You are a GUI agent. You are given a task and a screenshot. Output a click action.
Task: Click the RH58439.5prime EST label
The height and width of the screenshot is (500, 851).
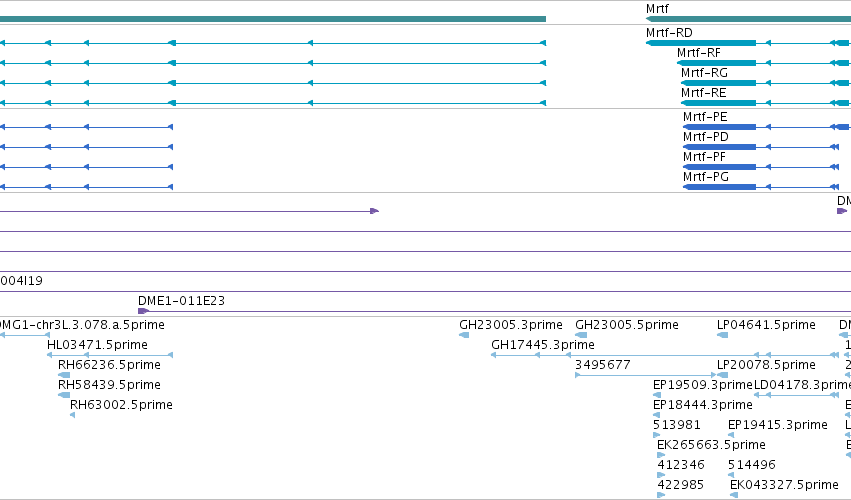tap(109, 385)
